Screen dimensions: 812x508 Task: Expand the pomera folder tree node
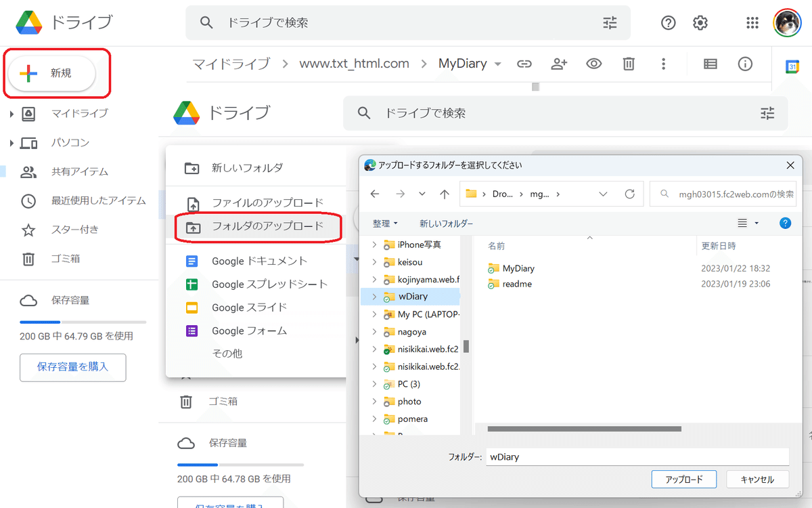tap(374, 419)
